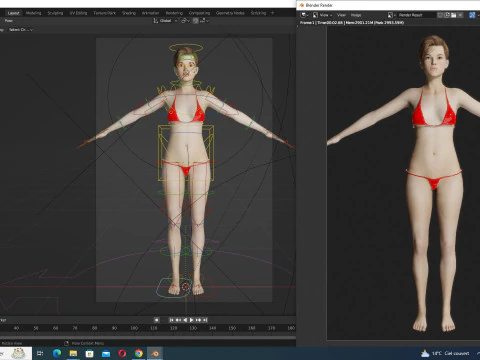Open the Sculpting workspace tab
The height and width of the screenshot is (360, 480).
click(x=55, y=13)
